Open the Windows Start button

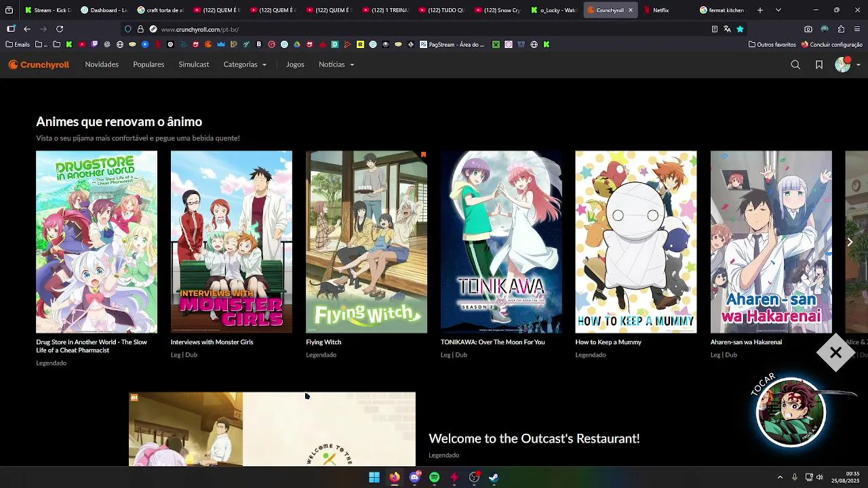click(x=374, y=477)
